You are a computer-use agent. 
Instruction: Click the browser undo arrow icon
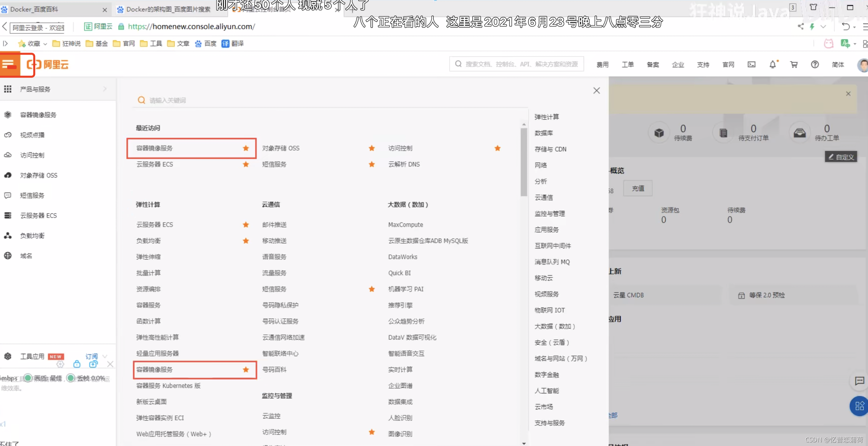[846, 26]
